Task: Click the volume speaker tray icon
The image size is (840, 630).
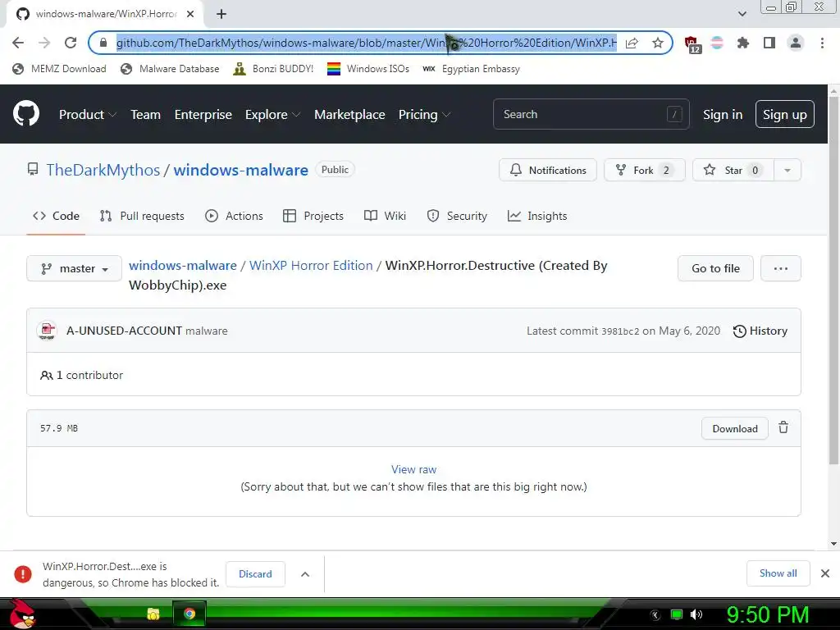Action: (x=696, y=614)
